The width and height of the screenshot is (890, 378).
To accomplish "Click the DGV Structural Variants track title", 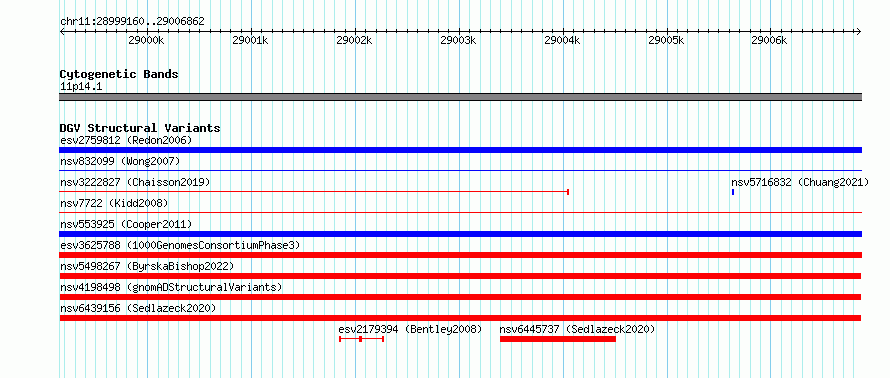I will (x=140, y=128).
